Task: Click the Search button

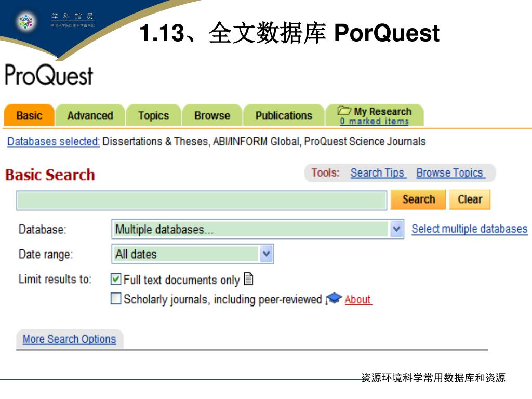Action: (x=418, y=199)
